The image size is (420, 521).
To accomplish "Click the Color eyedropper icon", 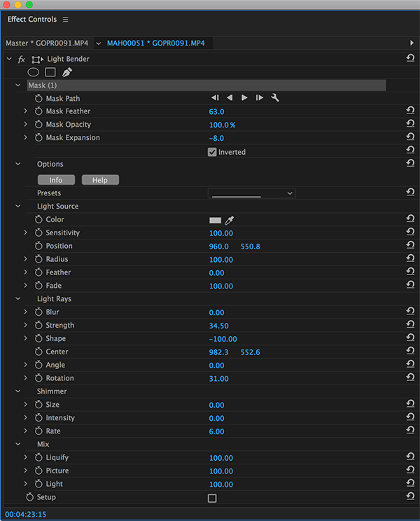I will 229,220.
